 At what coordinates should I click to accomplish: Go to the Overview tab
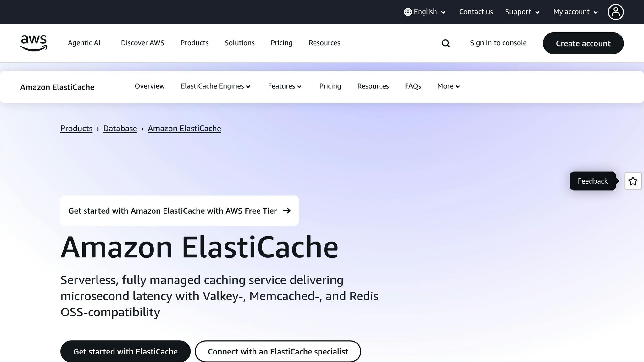150,86
